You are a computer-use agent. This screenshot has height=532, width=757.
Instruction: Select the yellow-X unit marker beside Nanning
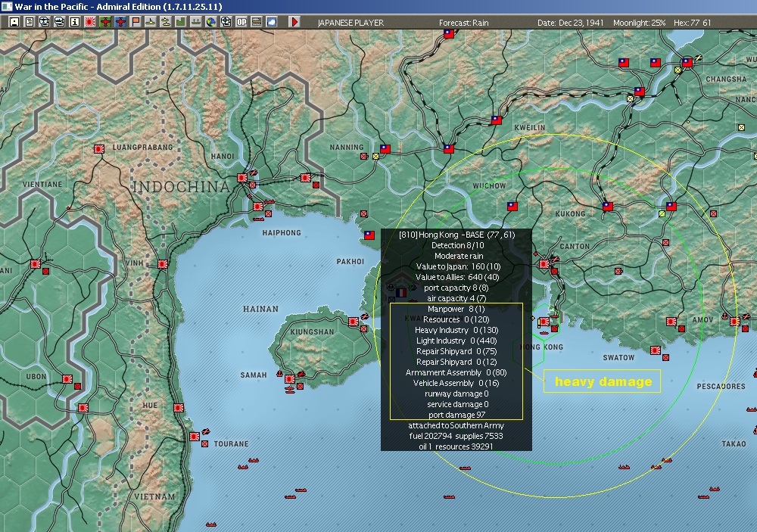[375, 156]
